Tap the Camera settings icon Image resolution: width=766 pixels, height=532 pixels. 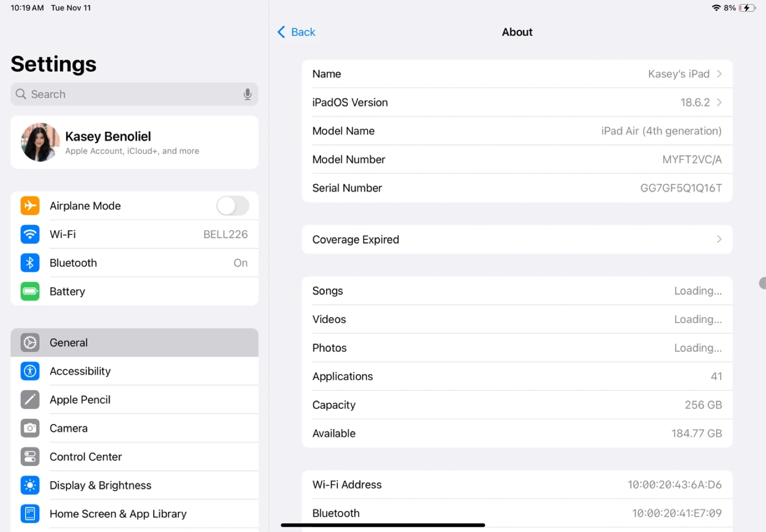tap(30, 428)
